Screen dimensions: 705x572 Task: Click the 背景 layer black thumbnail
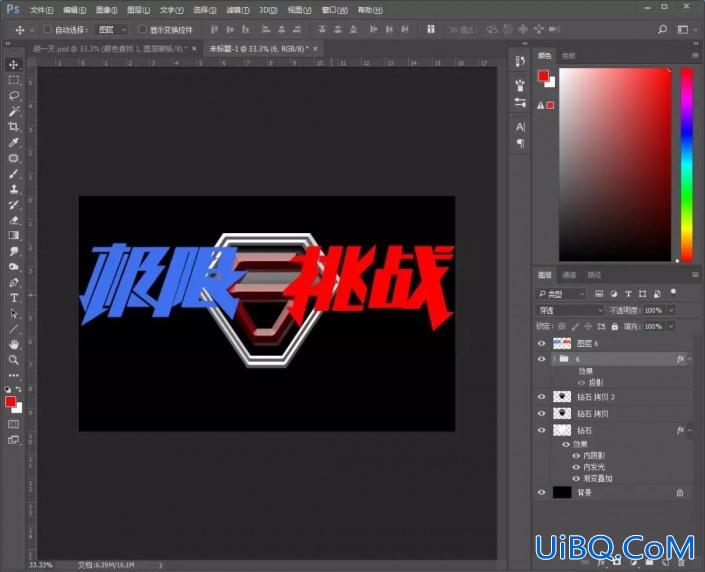562,492
